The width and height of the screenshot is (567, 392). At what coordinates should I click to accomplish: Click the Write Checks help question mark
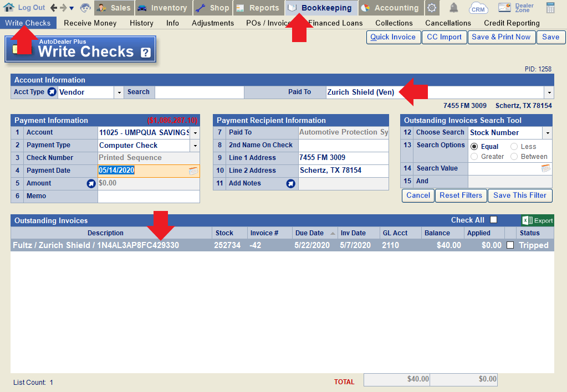coord(146,53)
